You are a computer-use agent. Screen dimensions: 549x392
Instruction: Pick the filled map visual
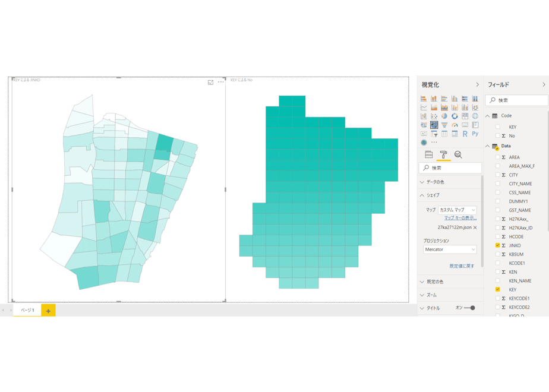[x=424, y=125]
